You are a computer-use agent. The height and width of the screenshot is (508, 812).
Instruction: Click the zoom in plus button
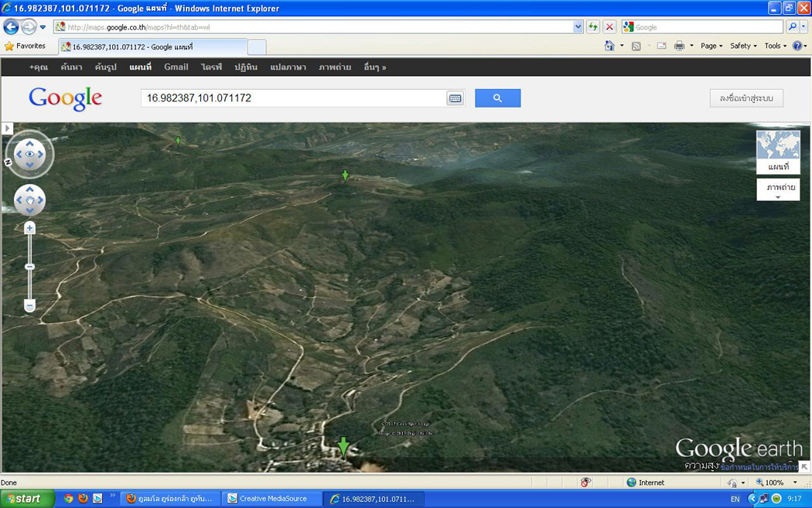point(29,228)
